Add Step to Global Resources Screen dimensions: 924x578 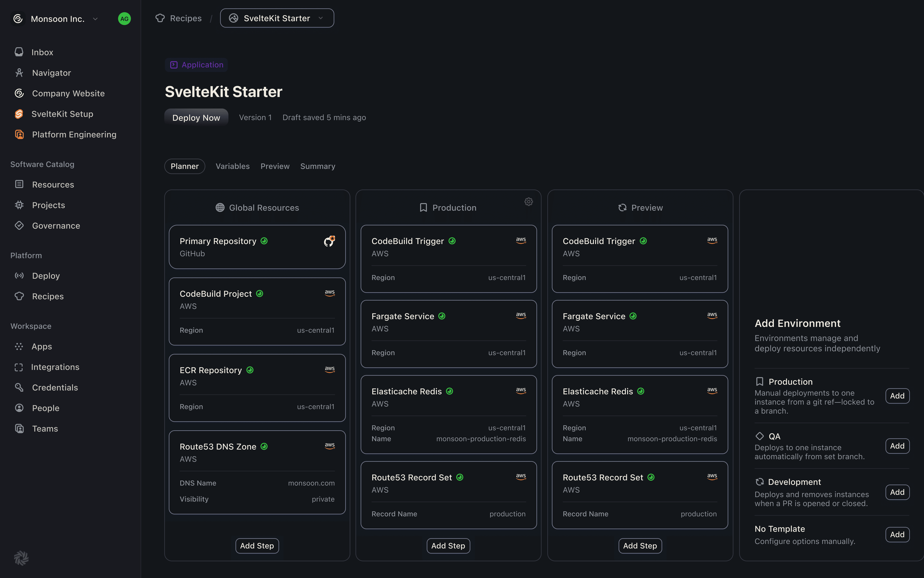(257, 546)
